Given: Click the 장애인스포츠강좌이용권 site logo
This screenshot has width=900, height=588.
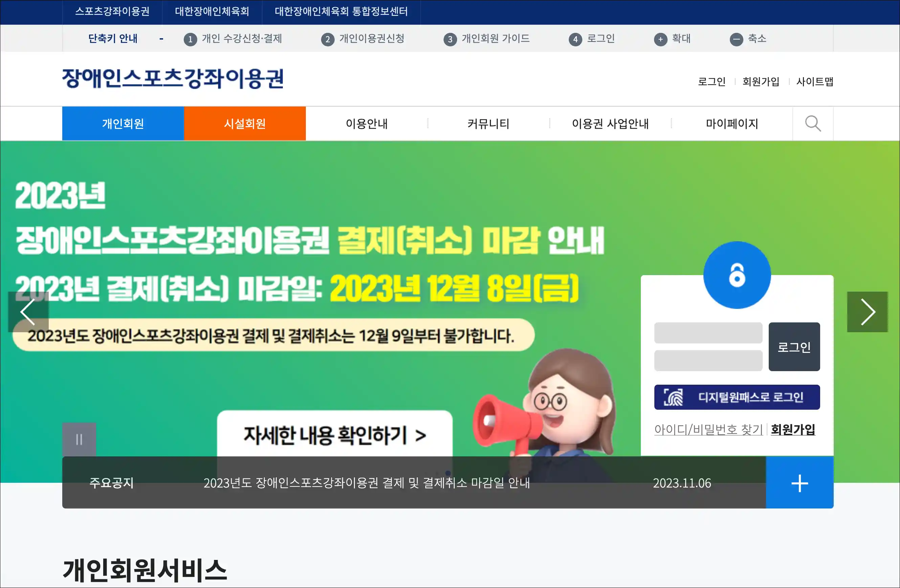Looking at the screenshot, I should click(x=173, y=78).
